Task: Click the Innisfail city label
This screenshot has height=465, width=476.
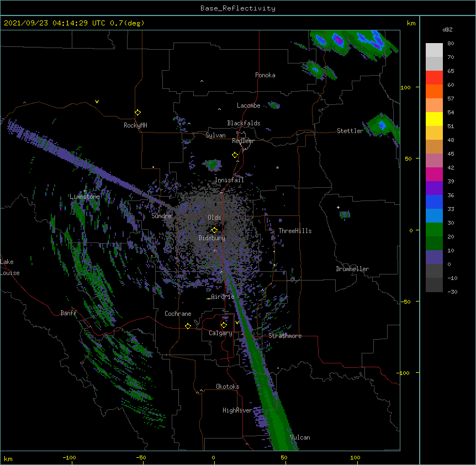Action: [229, 180]
